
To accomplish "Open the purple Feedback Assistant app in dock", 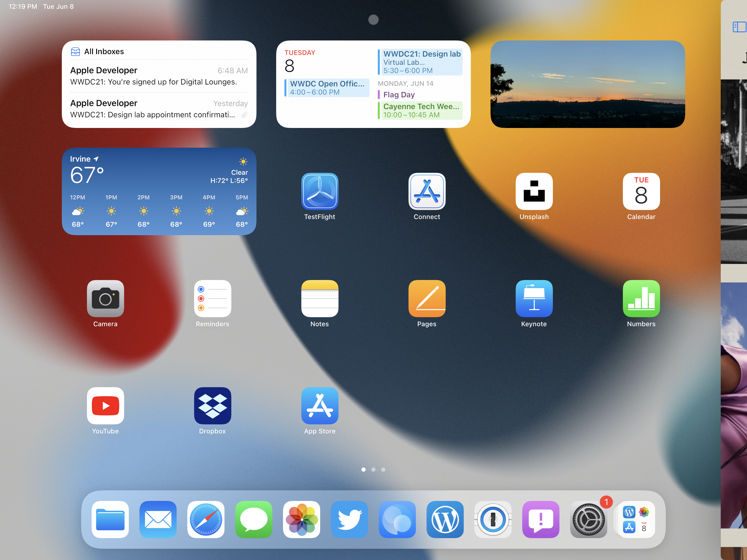I will click(x=541, y=519).
